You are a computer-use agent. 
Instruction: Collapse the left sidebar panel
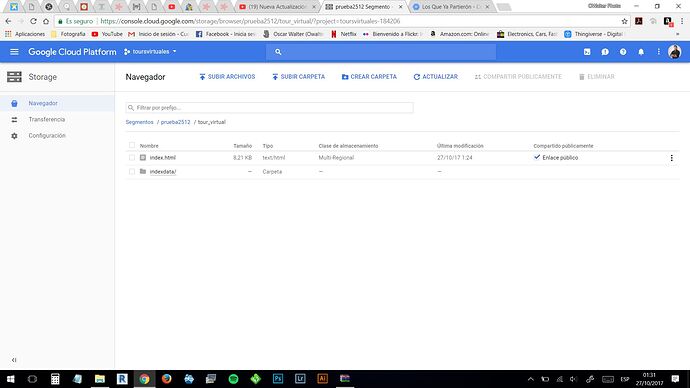[14, 360]
